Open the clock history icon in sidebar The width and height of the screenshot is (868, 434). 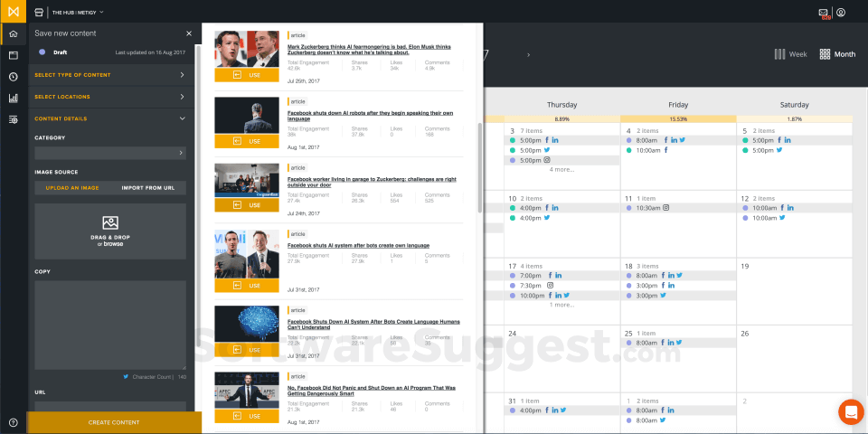[x=14, y=77]
